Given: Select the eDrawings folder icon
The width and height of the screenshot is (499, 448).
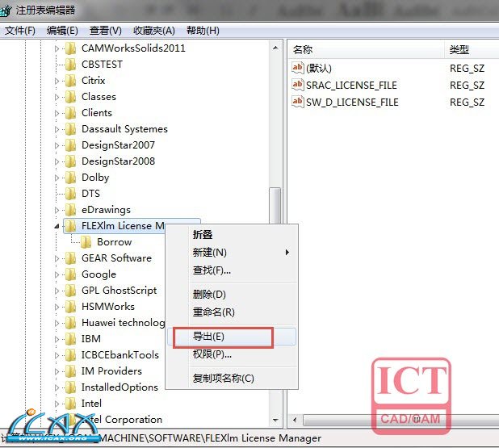Looking at the screenshot, I should point(70,210).
